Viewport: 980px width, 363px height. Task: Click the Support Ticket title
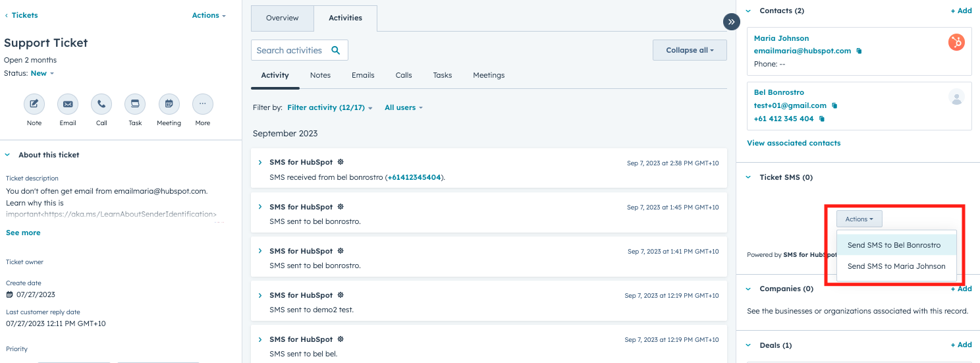(x=46, y=43)
